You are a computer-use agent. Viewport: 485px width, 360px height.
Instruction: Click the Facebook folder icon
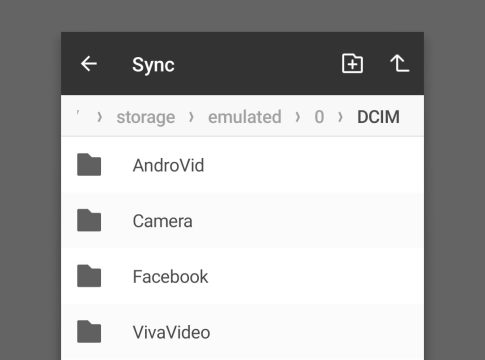89,276
